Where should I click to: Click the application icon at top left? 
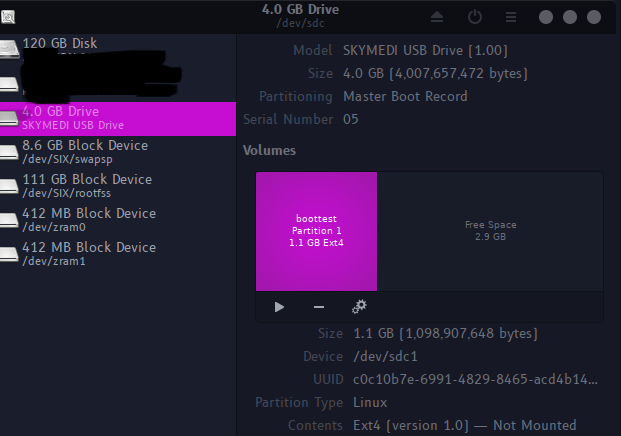click(x=8, y=17)
